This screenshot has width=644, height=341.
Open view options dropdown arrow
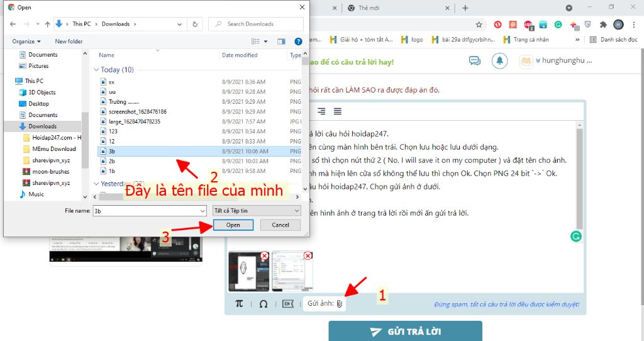pos(266,42)
